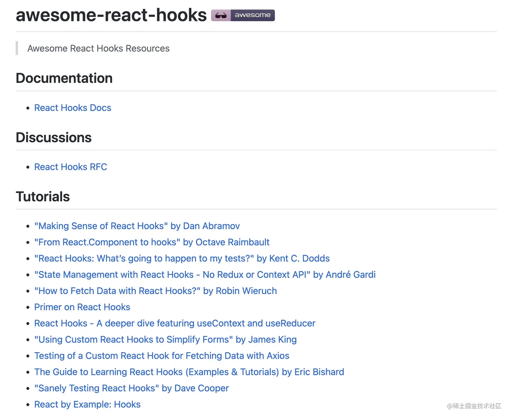Open the useContext and useReducer deeper dive link
512x420 pixels.
(175, 323)
